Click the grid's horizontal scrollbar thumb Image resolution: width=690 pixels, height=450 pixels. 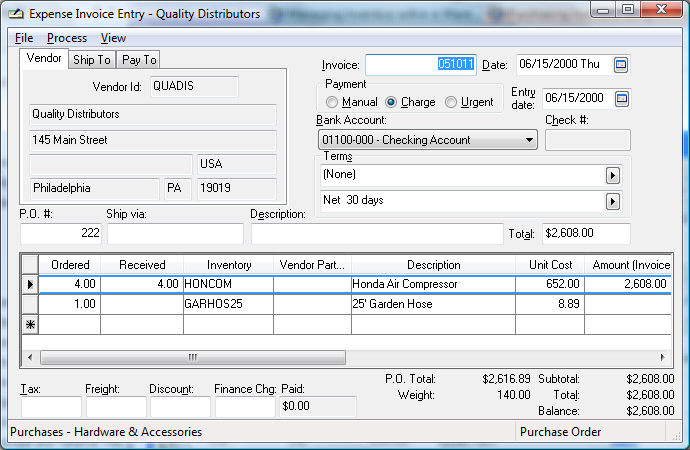click(193, 357)
